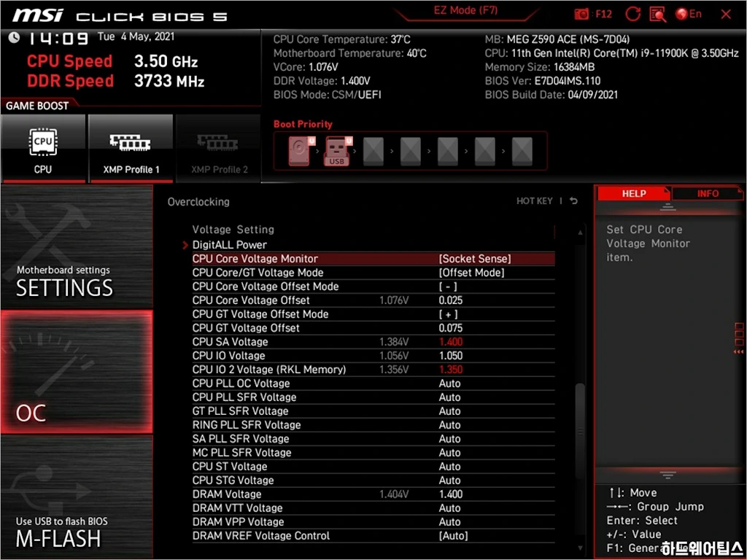The height and width of the screenshot is (560, 747).
Task: Click the clock icon next to time
Action: pos(14,37)
